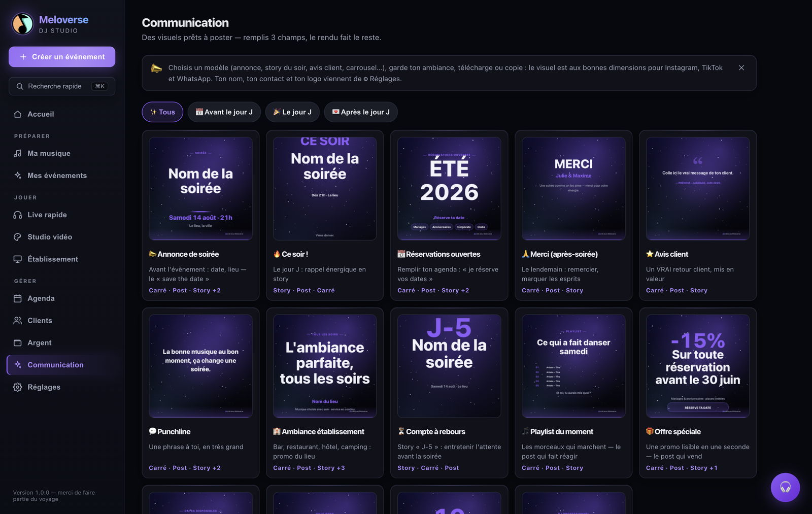Select the J-5 countdown thumbnail
The image size is (812, 514).
point(449,366)
